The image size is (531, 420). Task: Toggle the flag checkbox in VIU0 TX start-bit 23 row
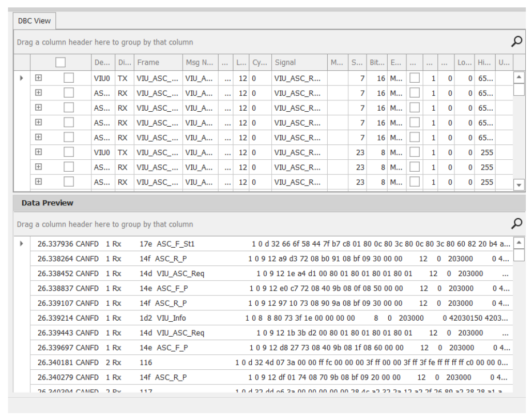(415, 152)
